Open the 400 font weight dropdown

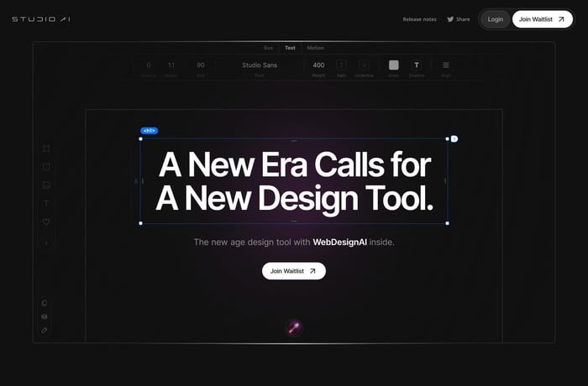[318, 65]
